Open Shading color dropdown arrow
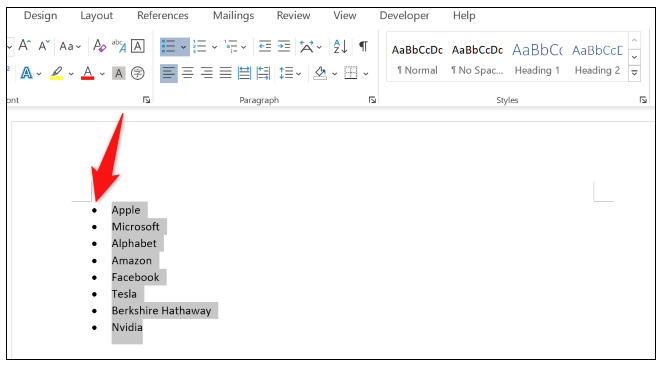Image resolution: width=661 pixels, height=369 pixels. point(335,74)
